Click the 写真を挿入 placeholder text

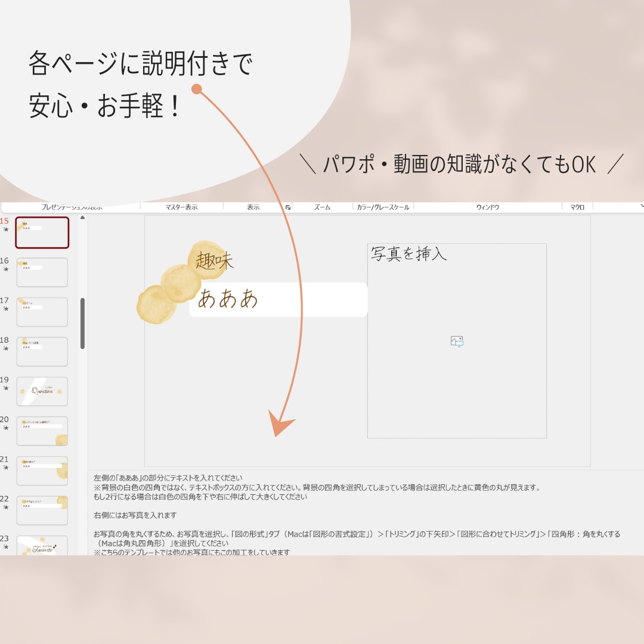408,254
